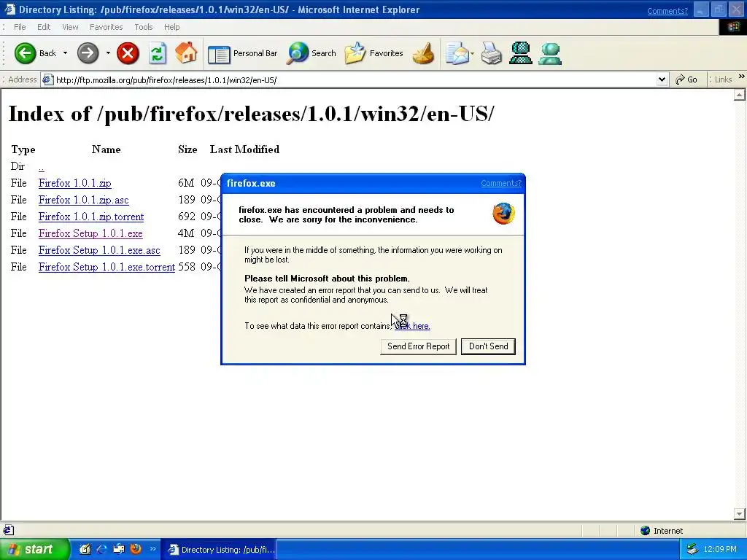
Task: Click the Comments? link in firefox.exe dialog
Action: tap(501, 183)
